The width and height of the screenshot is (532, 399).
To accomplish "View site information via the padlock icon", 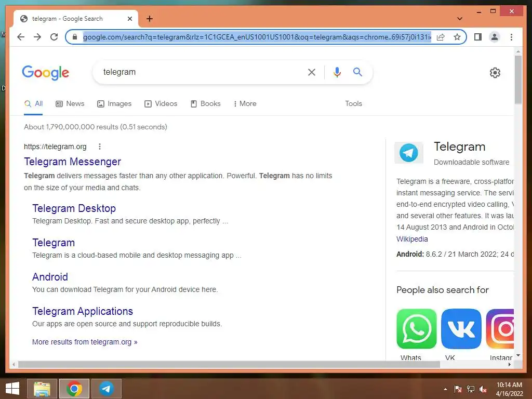I will 75,37.
